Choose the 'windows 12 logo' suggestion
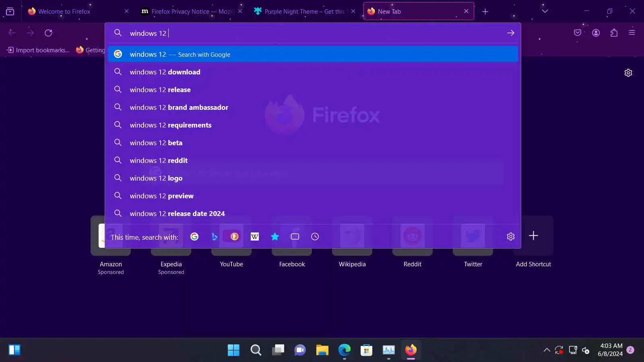 click(313, 178)
